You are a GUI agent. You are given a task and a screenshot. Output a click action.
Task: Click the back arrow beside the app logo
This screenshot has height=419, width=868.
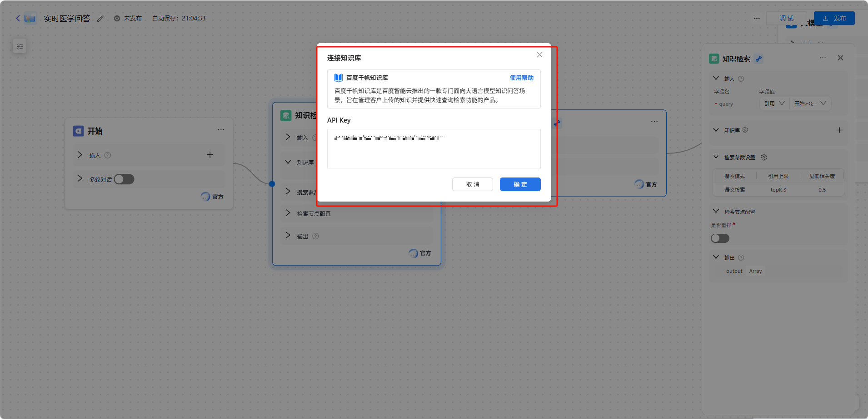click(18, 18)
